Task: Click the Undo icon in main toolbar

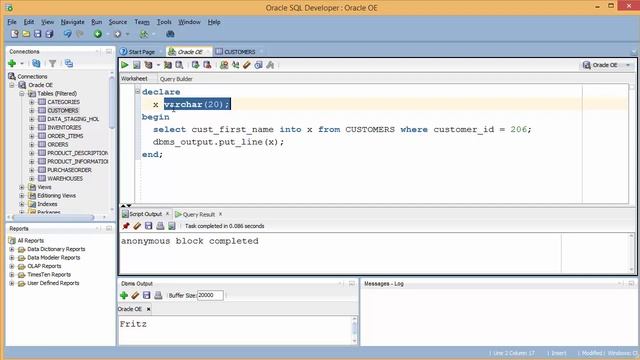Action: [67, 34]
